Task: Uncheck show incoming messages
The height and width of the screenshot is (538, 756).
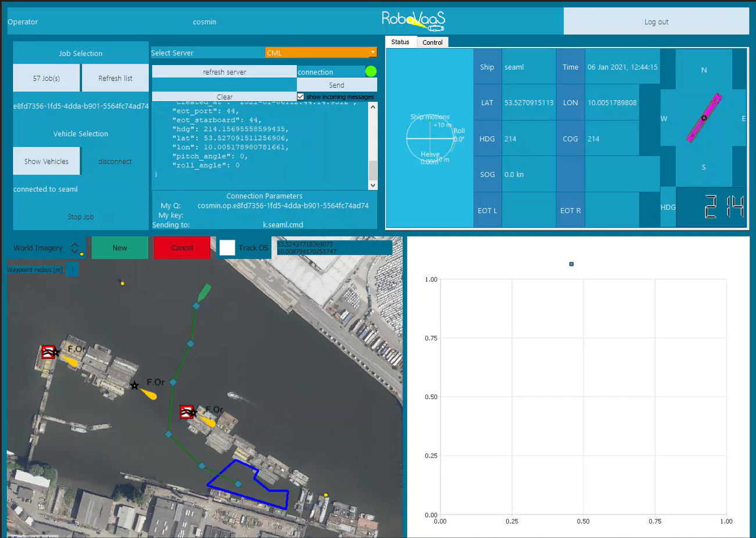Action: tap(300, 96)
